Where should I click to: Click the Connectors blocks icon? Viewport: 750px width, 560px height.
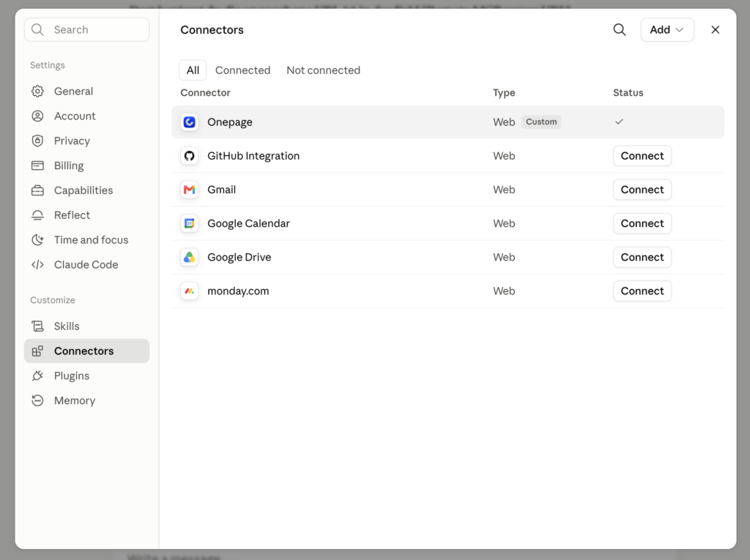click(37, 351)
